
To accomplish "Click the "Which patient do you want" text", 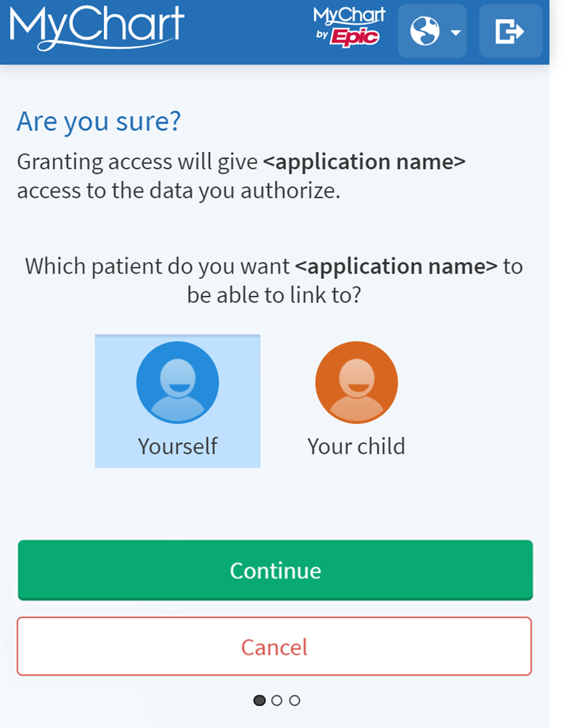I will click(158, 266).
